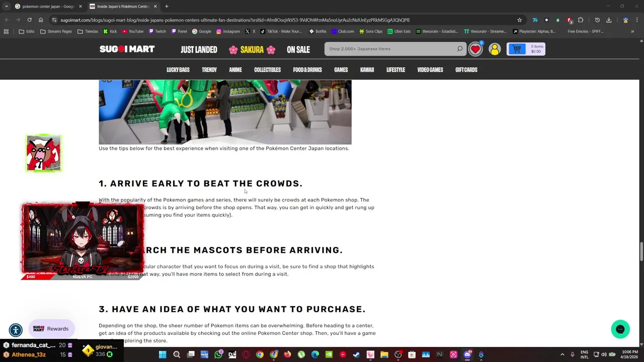This screenshot has width=644, height=362.
Task: Open the YouTube bookmark
Action: (x=132, y=31)
